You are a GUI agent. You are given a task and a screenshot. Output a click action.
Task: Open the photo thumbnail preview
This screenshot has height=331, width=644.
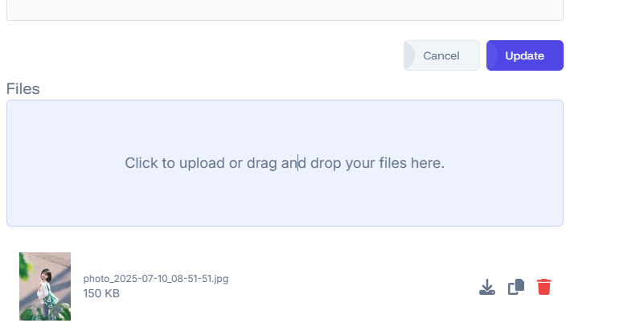45,286
